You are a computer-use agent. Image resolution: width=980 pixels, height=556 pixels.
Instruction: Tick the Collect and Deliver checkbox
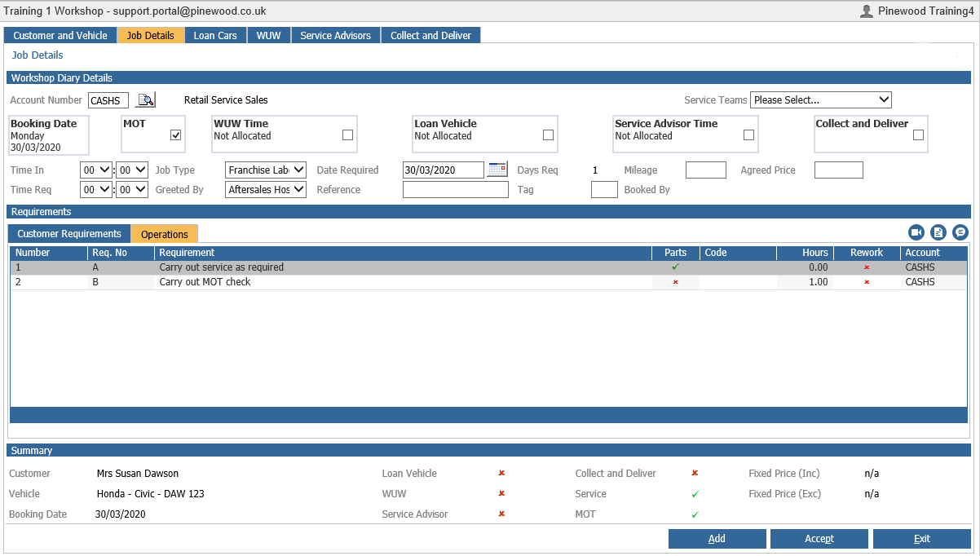tap(918, 135)
